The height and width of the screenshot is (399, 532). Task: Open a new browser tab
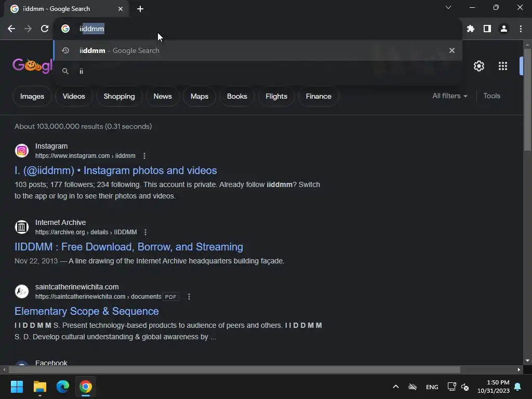click(140, 9)
